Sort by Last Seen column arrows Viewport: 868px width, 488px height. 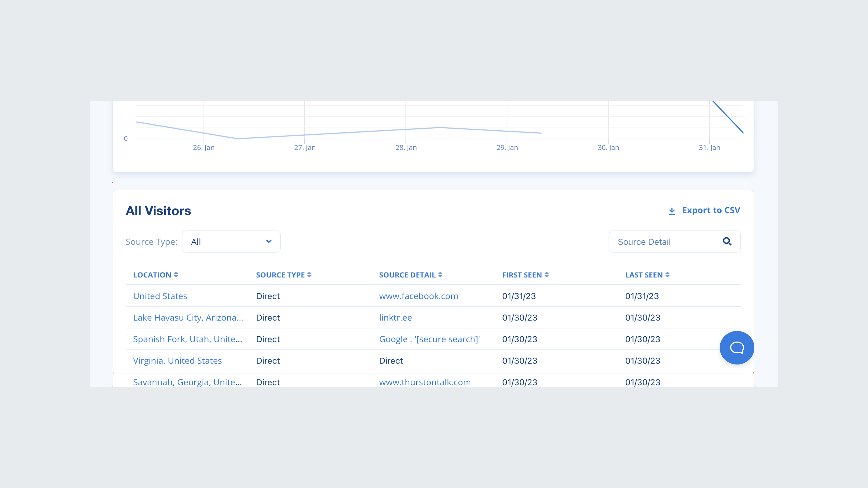click(x=667, y=275)
